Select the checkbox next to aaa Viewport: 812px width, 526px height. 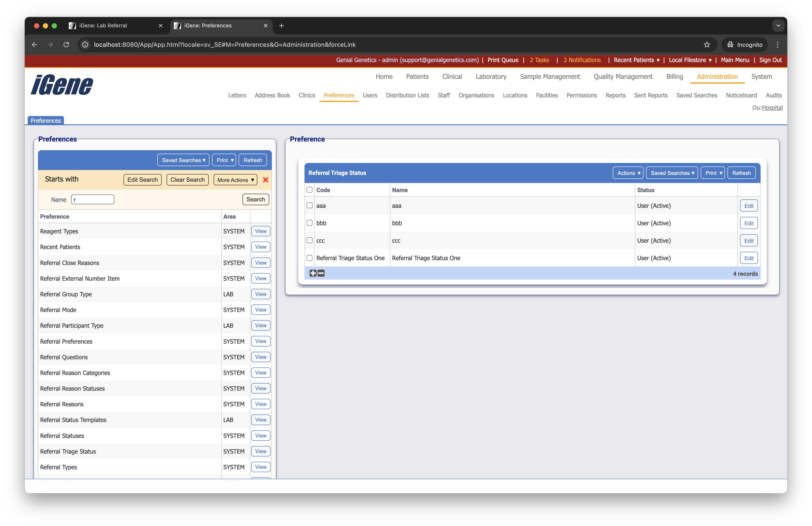pos(309,206)
